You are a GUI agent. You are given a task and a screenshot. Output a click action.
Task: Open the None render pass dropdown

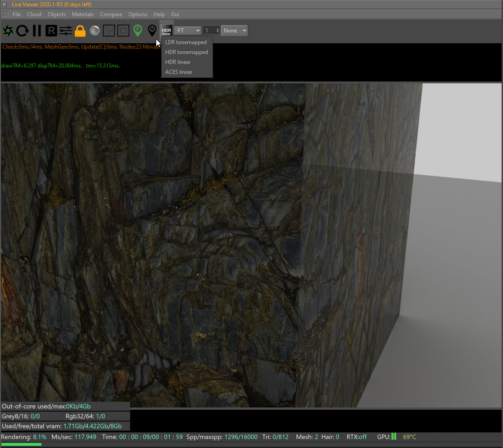234,31
